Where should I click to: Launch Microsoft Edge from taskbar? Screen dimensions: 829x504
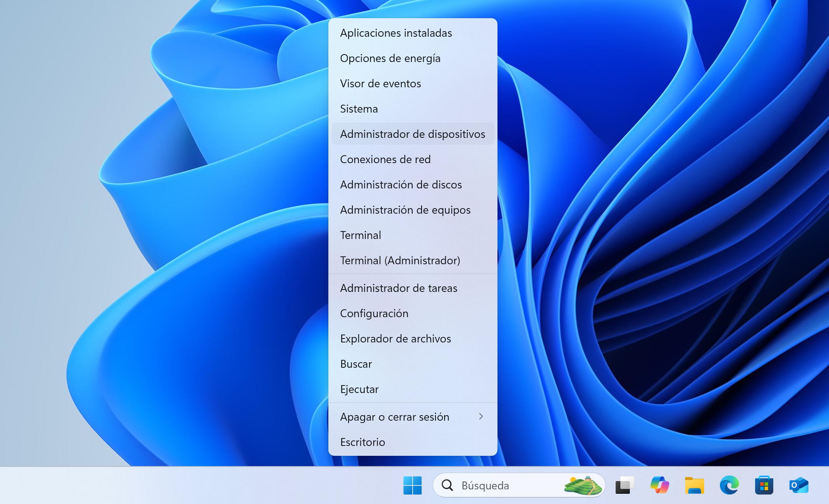(x=729, y=485)
